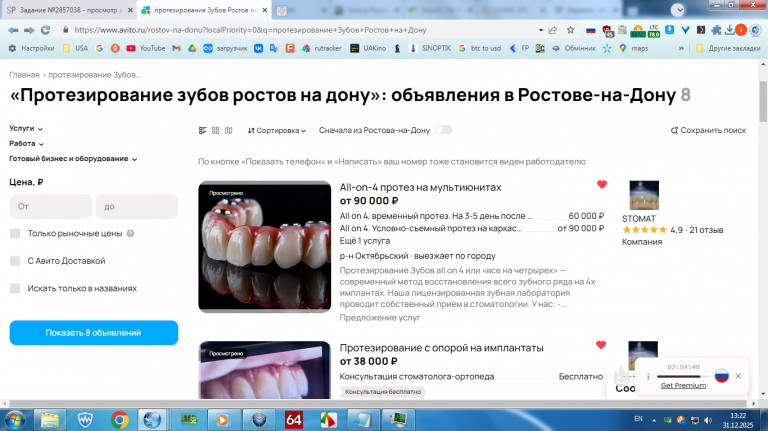The width and height of the screenshot is (768, 431).
Task: Open a new browser tab
Action: [282, 10]
